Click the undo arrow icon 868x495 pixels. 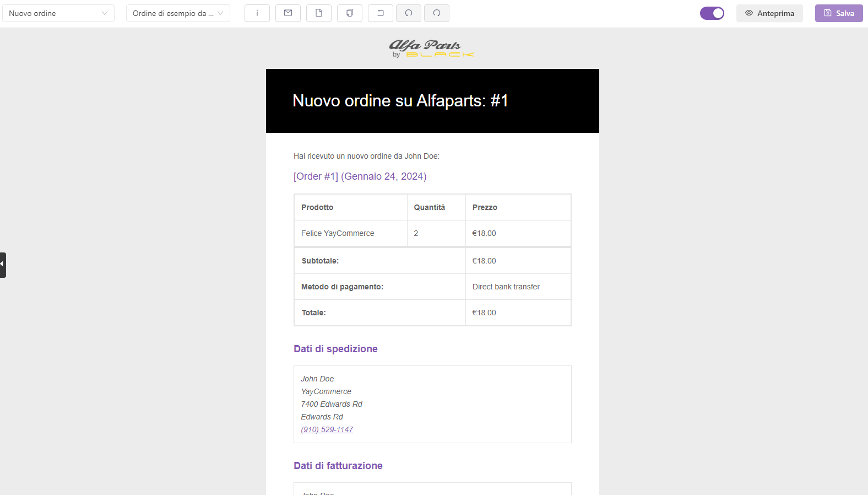click(x=409, y=13)
